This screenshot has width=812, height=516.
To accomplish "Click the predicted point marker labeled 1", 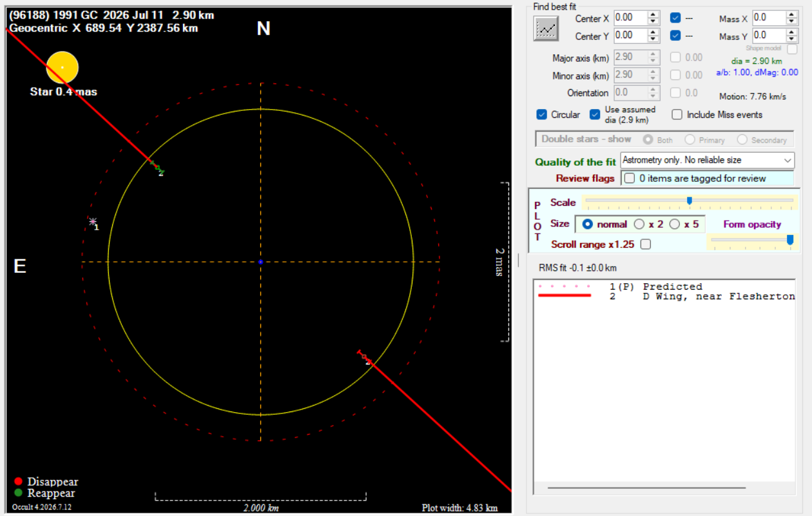I will click(93, 221).
